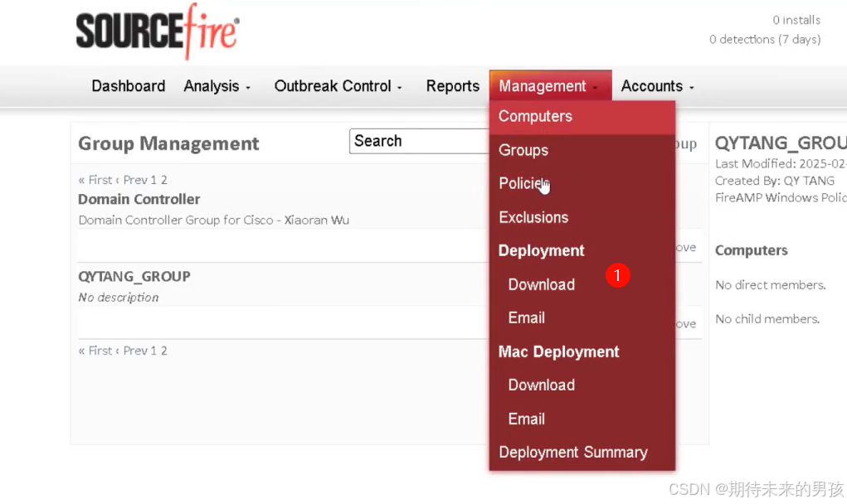Open Exclusions from Management menu

(x=582, y=217)
